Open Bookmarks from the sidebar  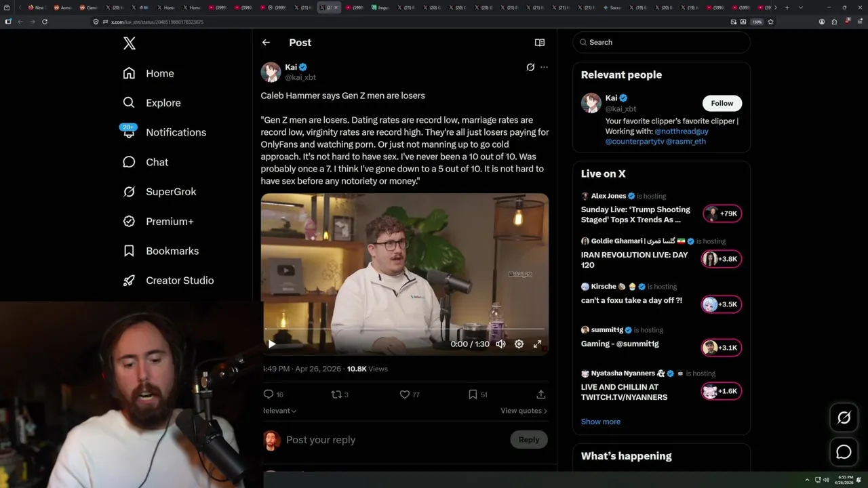click(161, 251)
